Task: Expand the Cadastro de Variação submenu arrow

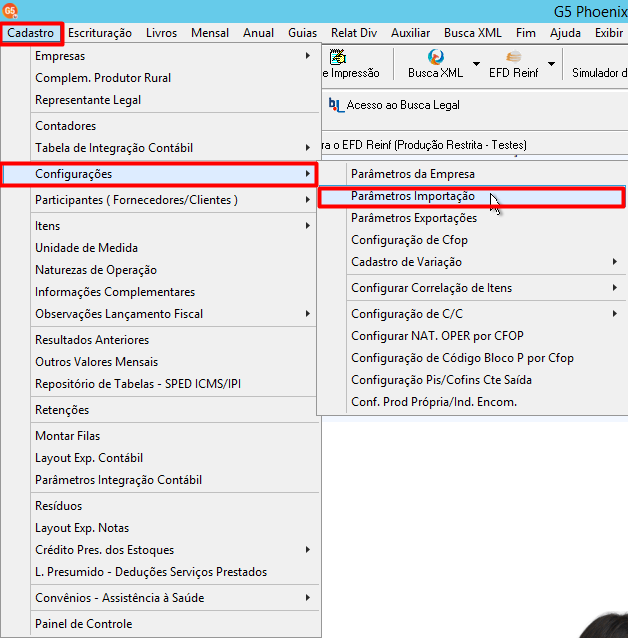Action: (615, 262)
